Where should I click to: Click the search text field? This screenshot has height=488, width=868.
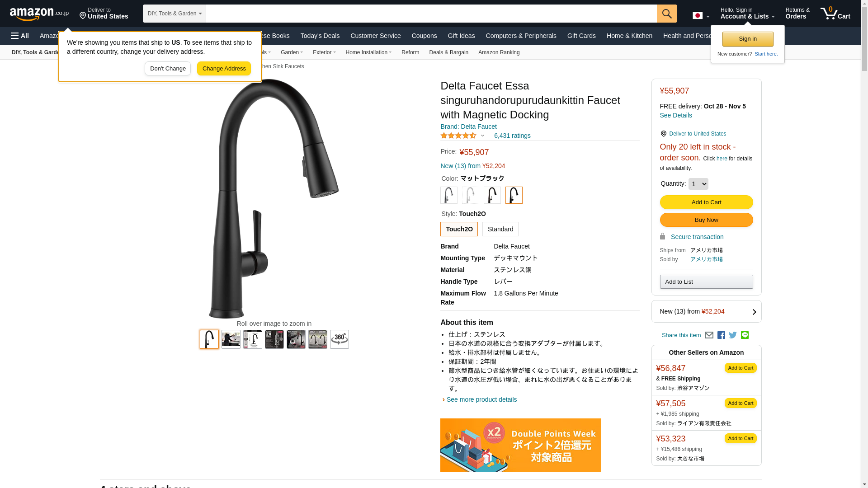click(431, 14)
